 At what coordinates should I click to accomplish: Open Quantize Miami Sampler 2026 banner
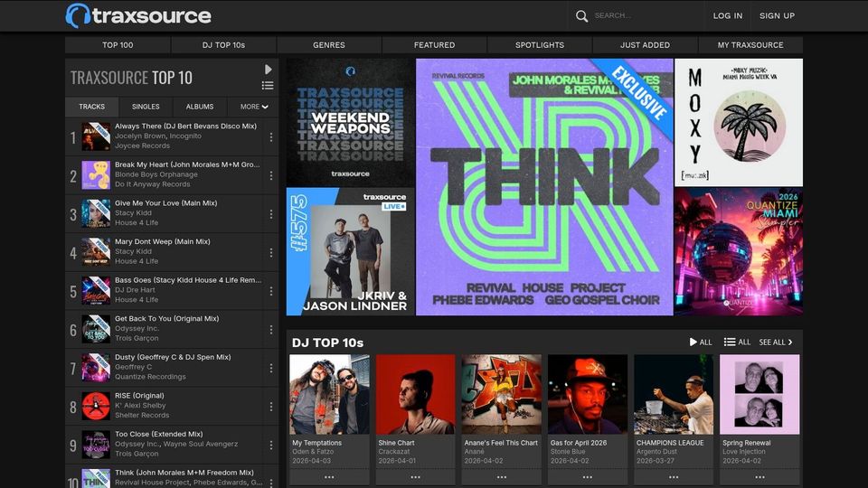(x=739, y=251)
